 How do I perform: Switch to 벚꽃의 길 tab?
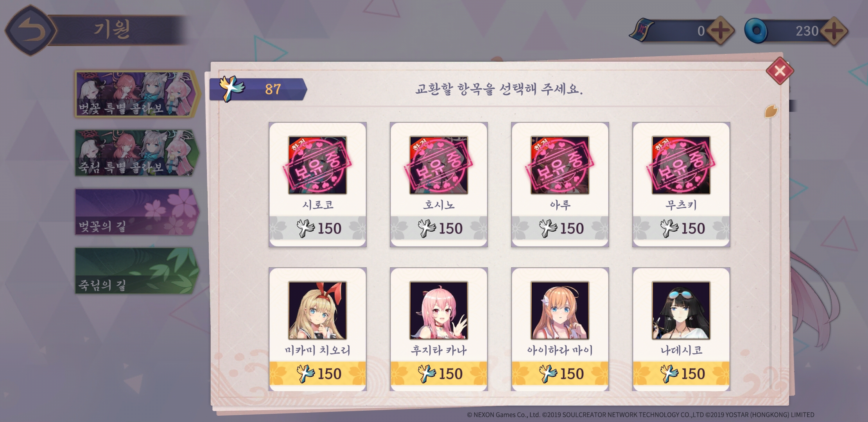coord(137,212)
